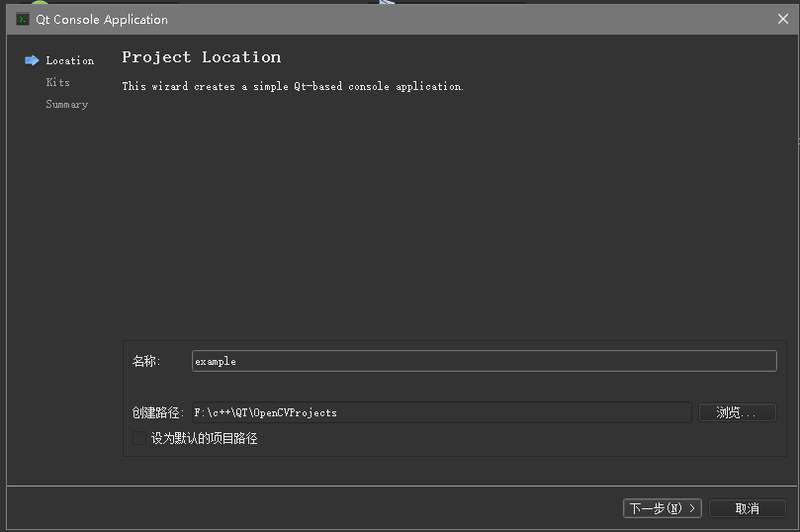Viewport: 800px width, 532px height.
Task: Click the 下一步(N) button
Action: [663, 508]
